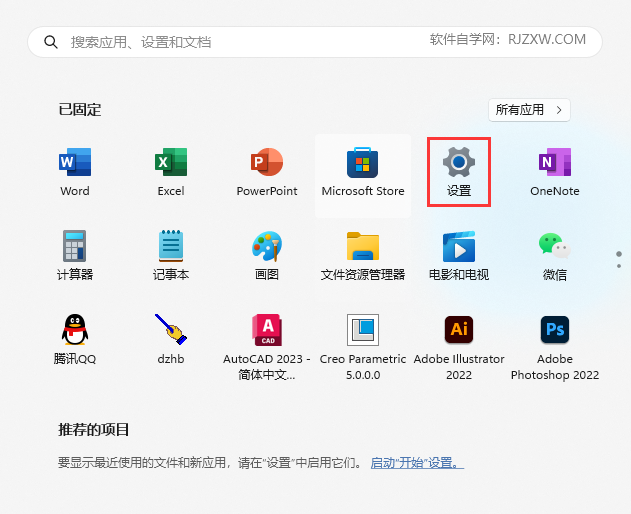Viewport: 631px width, 514px height.
Task: Open the Microsoft Store app
Action: tap(363, 175)
